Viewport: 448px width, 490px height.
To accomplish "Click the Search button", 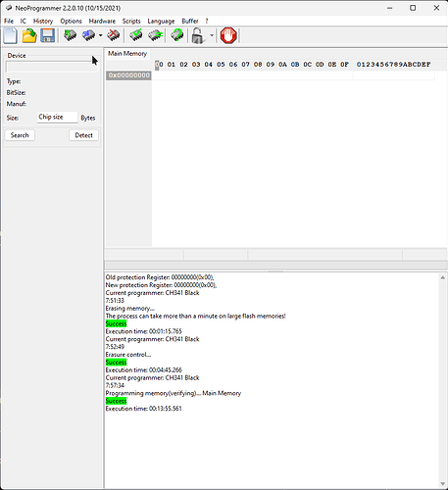I will point(20,135).
